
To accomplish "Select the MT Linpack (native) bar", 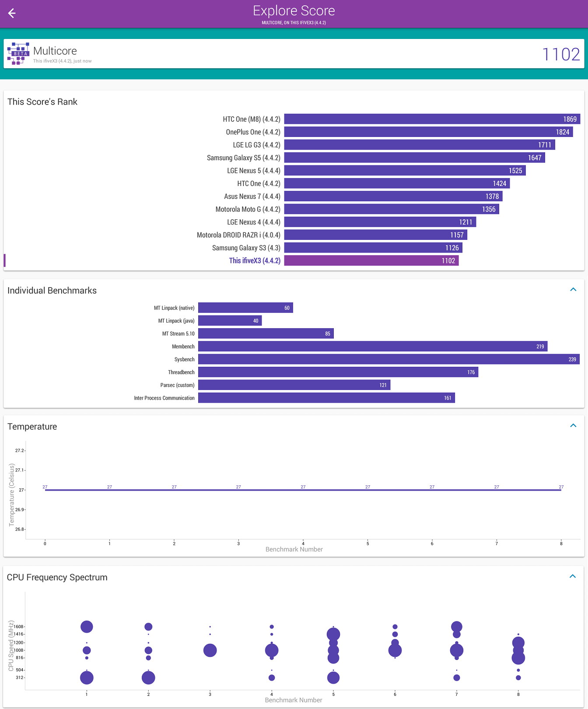I will coord(245,308).
